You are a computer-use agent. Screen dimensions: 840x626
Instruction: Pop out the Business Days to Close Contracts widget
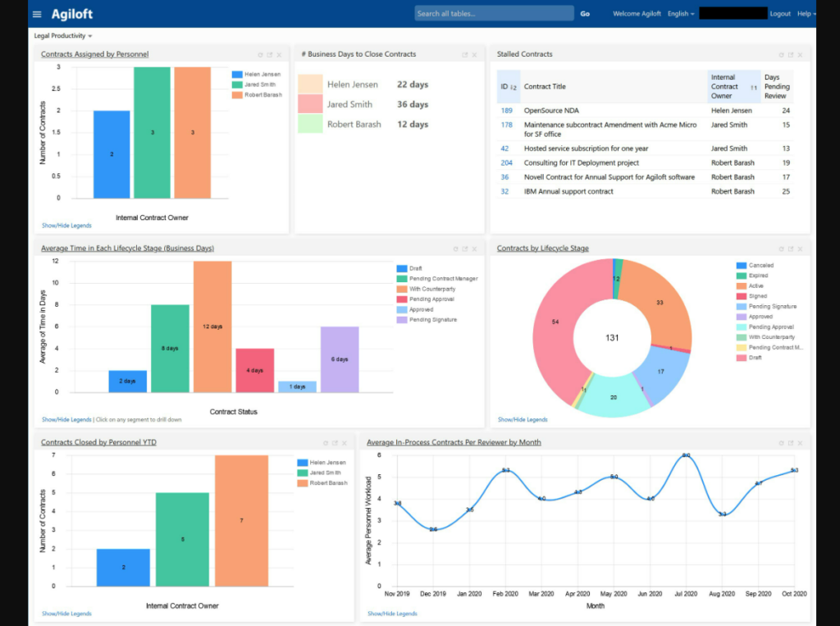(x=464, y=54)
